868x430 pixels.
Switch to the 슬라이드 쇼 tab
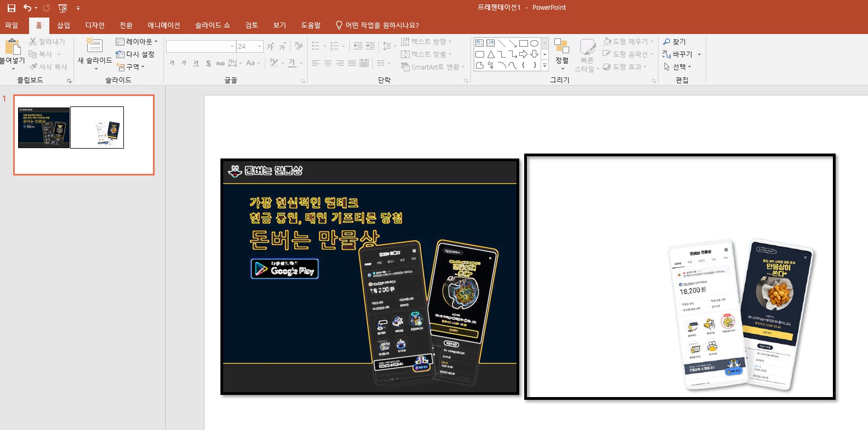[x=213, y=25]
